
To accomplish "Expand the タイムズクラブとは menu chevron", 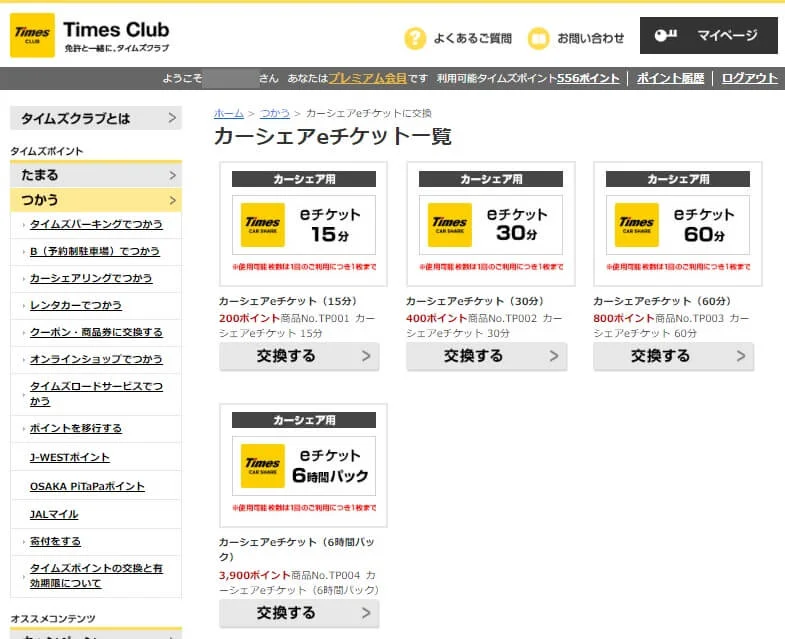I will coord(172,118).
